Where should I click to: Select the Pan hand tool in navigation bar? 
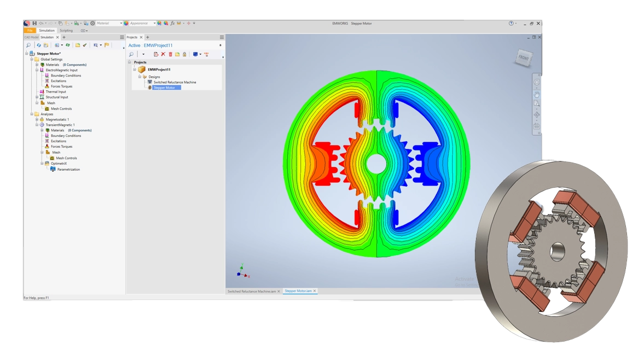(537, 94)
